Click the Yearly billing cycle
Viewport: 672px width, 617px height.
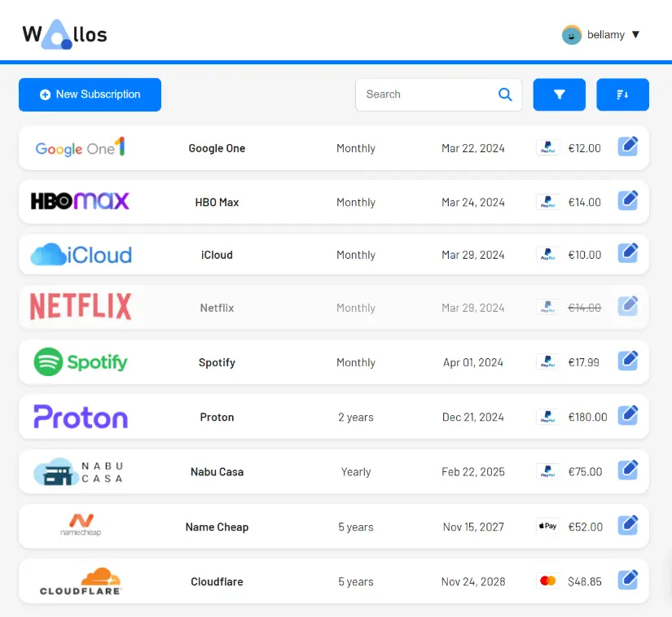click(356, 472)
